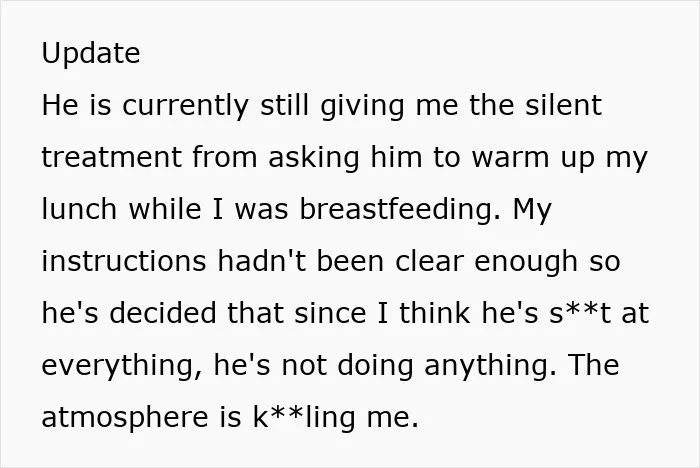Click the censored word "k**ling"
Viewport: 700px width, 468px height.
304,418
